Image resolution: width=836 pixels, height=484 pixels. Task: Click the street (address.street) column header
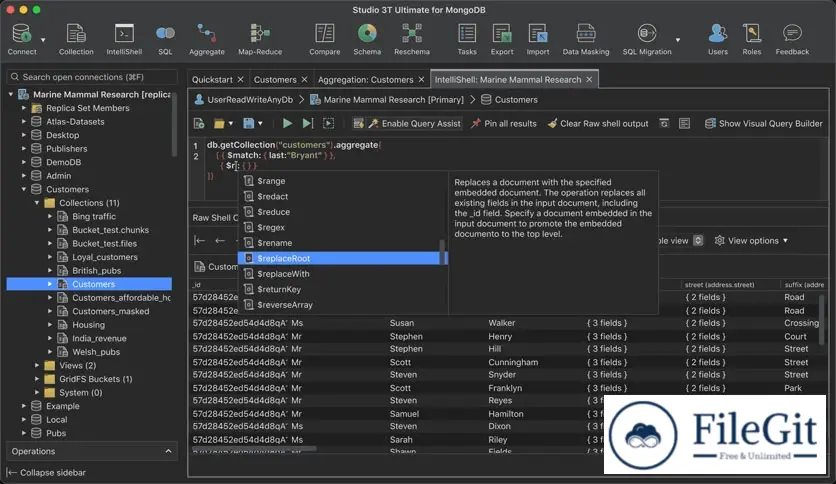pyautogui.click(x=719, y=285)
